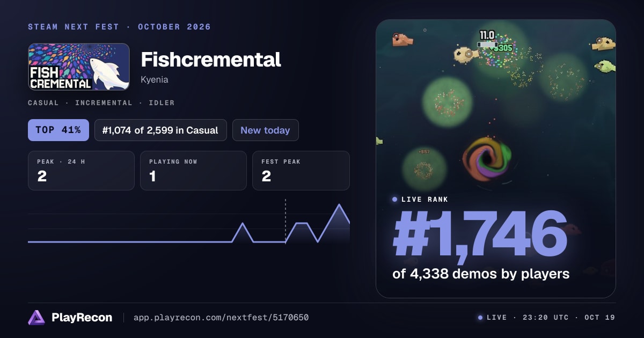The width and height of the screenshot is (644, 338).
Task: Open the app.playrecon.com/nextfest/5170650 link
Action: (x=221, y=318)
